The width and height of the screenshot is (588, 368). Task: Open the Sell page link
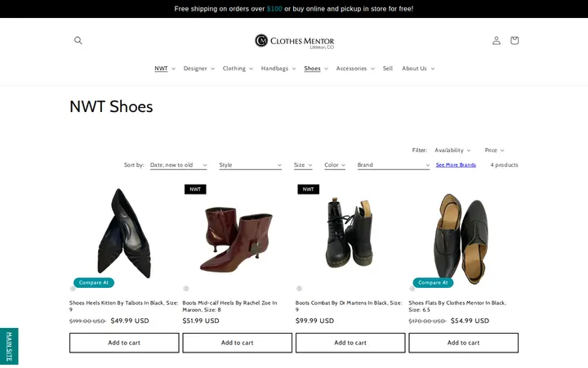pos(388,69)
